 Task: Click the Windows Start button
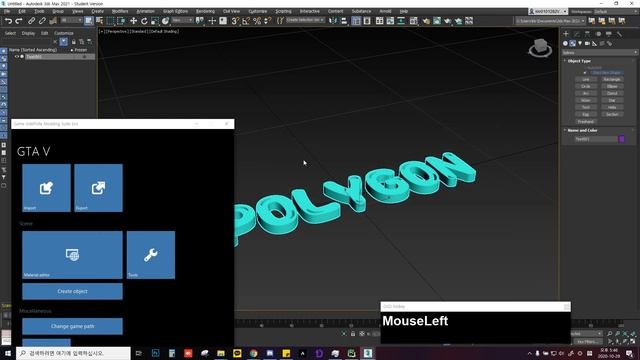coord(8,353)
